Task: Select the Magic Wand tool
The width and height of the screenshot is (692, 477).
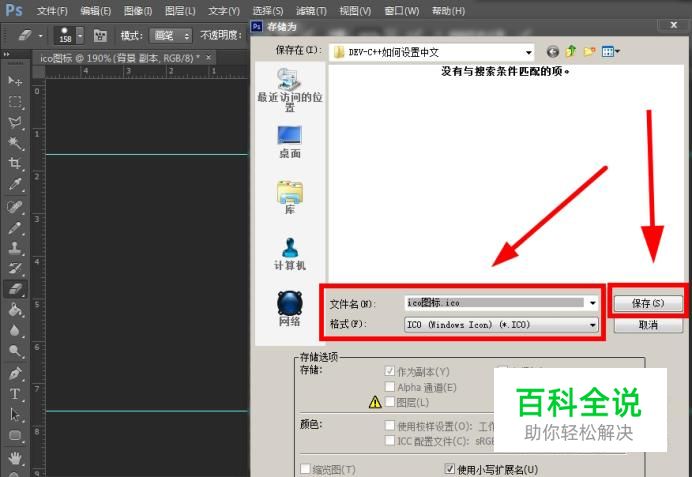Action: [15, 143]
